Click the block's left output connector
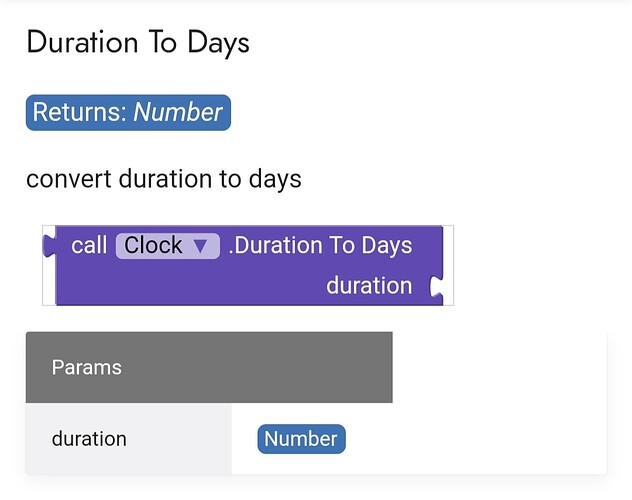 tap(49, 245)
